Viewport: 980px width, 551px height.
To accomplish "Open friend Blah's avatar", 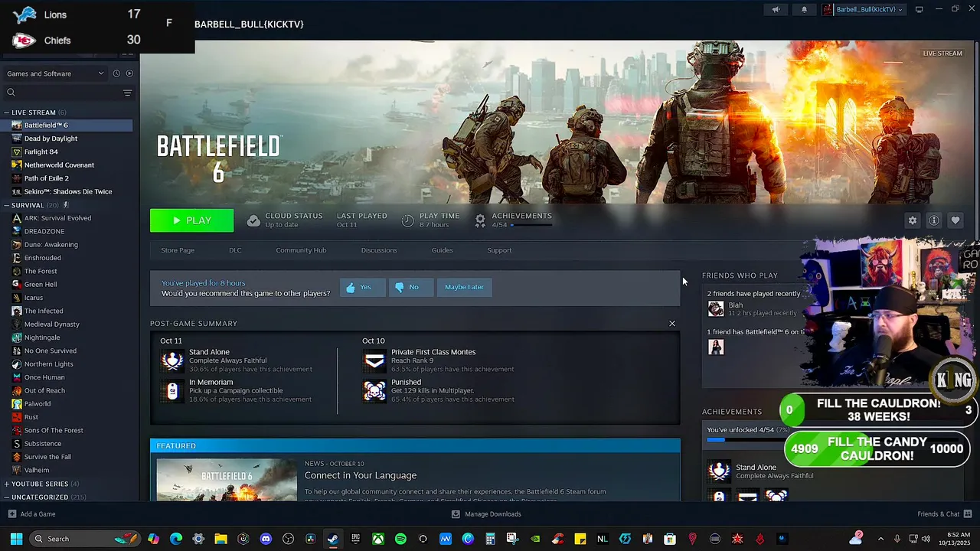I will (x=716, y=308).
